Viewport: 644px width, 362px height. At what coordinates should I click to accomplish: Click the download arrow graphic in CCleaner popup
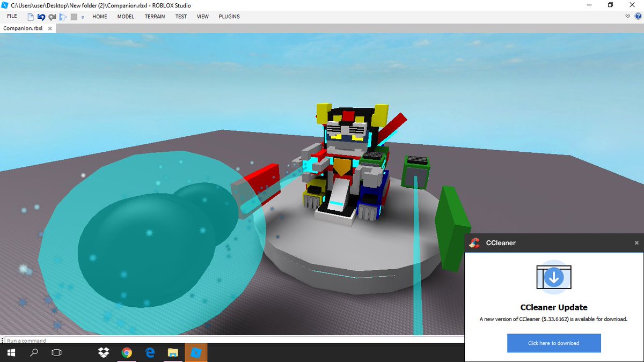(554, 277)
